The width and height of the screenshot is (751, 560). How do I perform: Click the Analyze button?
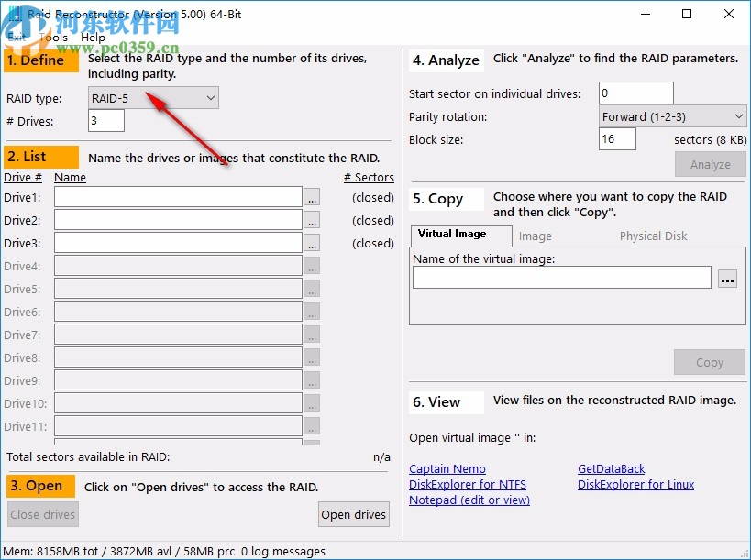click(711, 164)
